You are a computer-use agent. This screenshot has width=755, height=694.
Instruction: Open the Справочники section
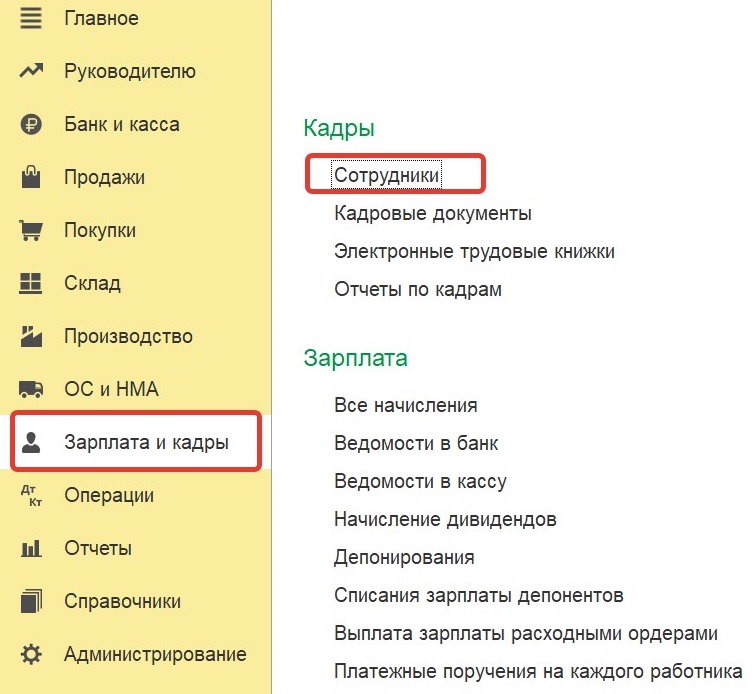click(x=123, y=601)
